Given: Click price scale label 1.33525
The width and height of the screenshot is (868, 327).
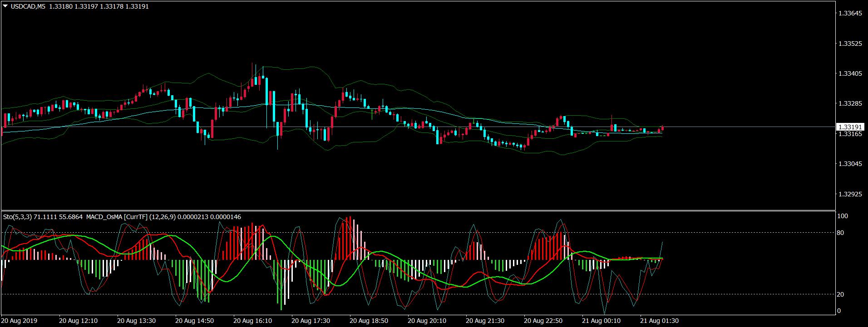Looking at the screenshot, I should (850, 44).
